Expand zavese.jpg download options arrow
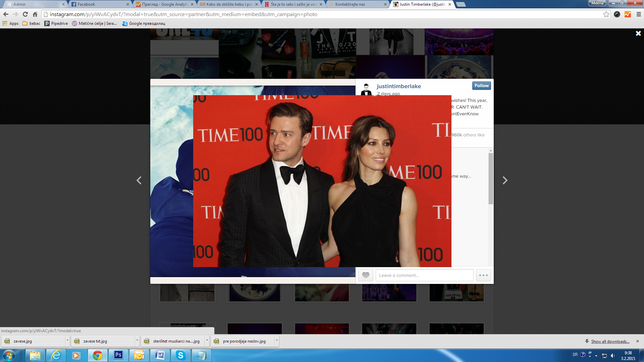644x362 pixels. (x=67, y=340)
